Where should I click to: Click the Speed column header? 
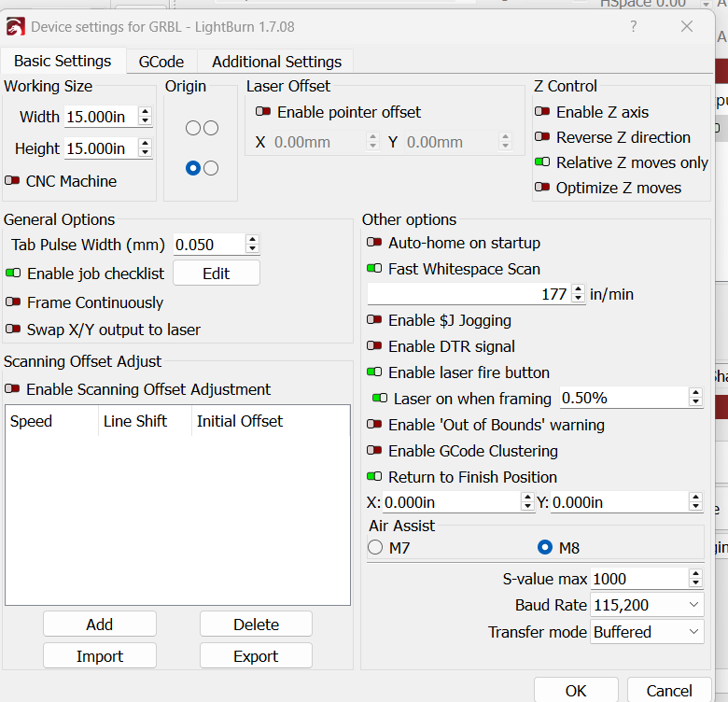pyautogui.click(x=52, y=421)
